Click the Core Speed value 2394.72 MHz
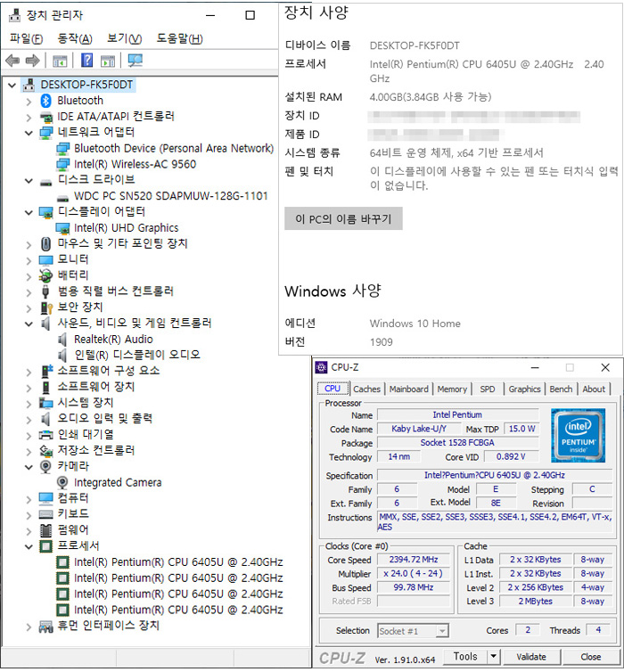This screenshot has width=624, height=672. point(414,560)
